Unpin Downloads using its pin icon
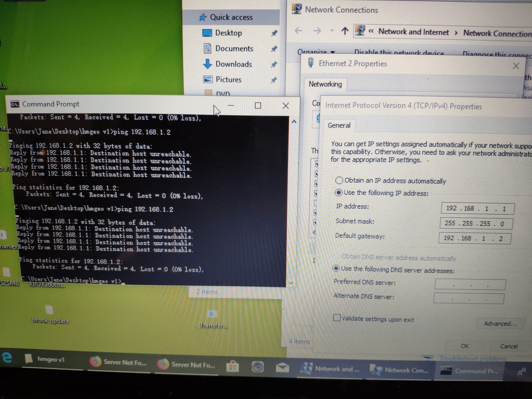This screenshot has height=399, width=532. pyautogui.click(x=274, y=64)
